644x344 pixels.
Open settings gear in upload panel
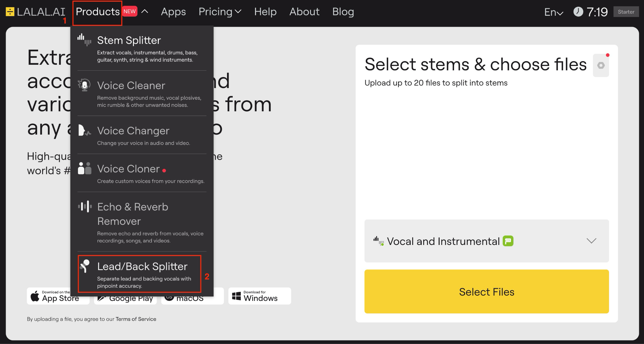click(x=601, y=65)
